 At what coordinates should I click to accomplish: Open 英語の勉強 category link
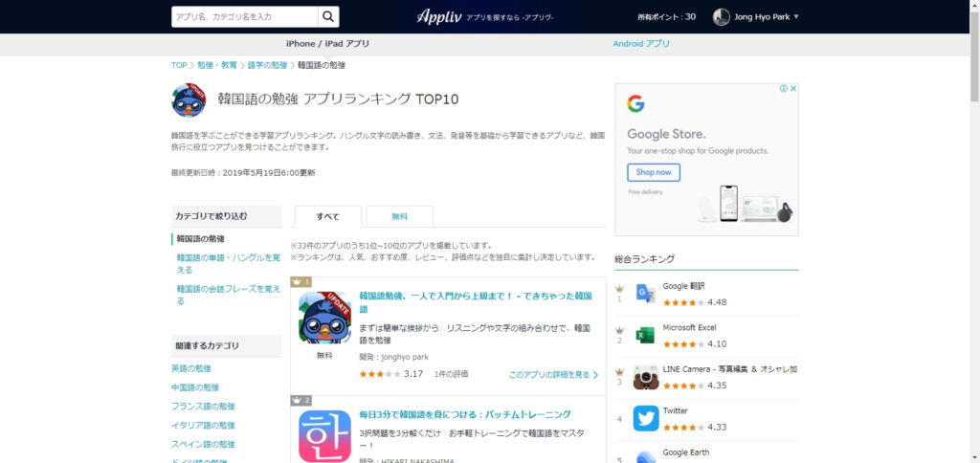191,368
